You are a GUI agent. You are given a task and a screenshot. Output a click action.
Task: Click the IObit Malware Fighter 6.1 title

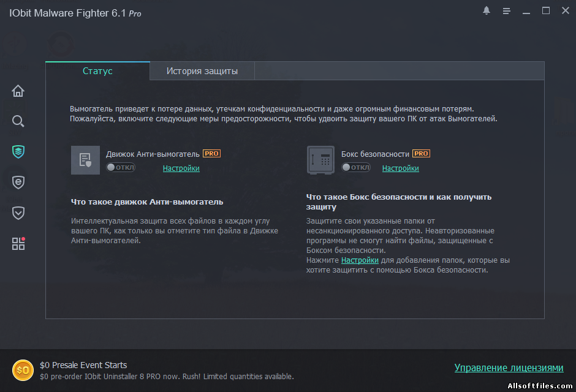click(x=75, y=13)
